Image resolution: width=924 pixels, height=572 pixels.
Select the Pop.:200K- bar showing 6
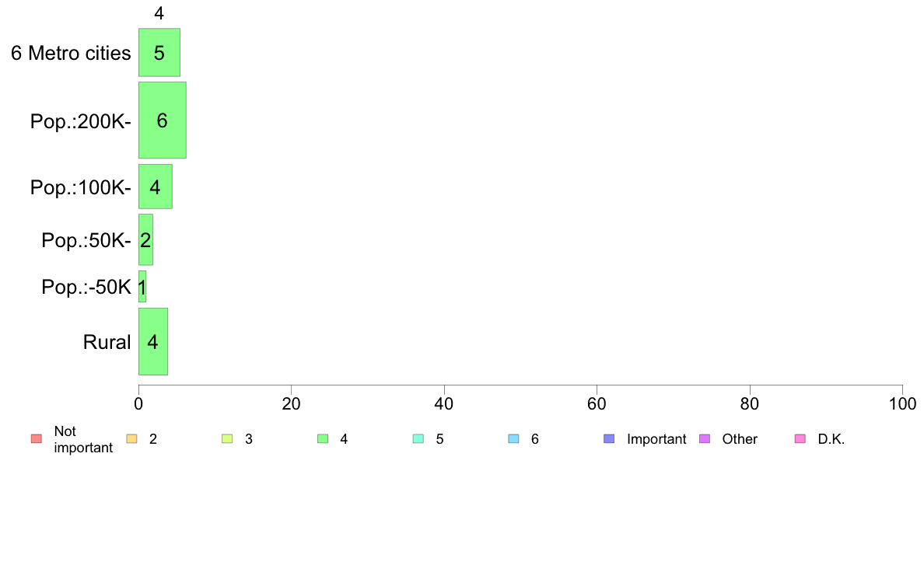(162, 120)
